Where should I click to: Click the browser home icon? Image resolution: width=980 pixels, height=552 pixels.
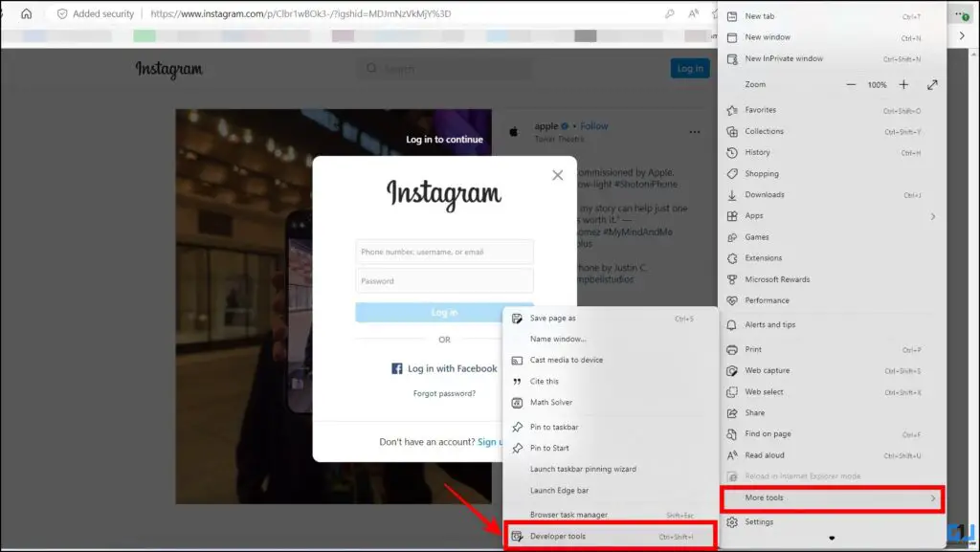pos(26,13)
